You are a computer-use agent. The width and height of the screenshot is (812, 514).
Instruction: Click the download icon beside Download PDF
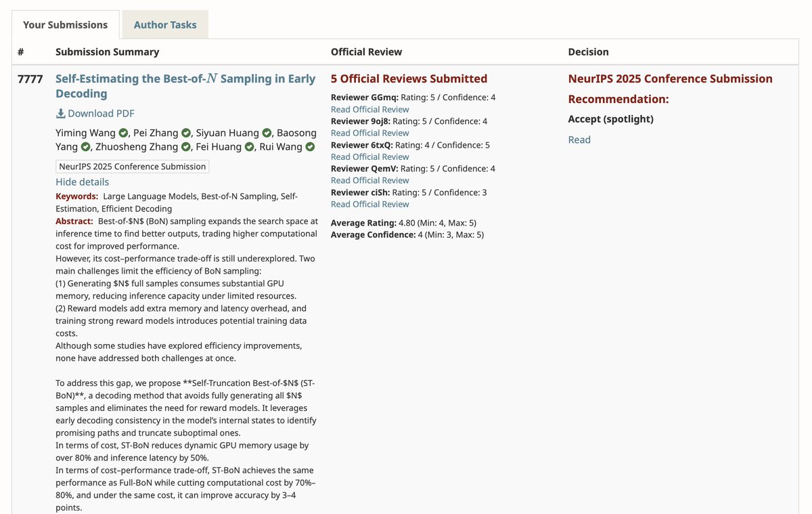coord(60,114)
